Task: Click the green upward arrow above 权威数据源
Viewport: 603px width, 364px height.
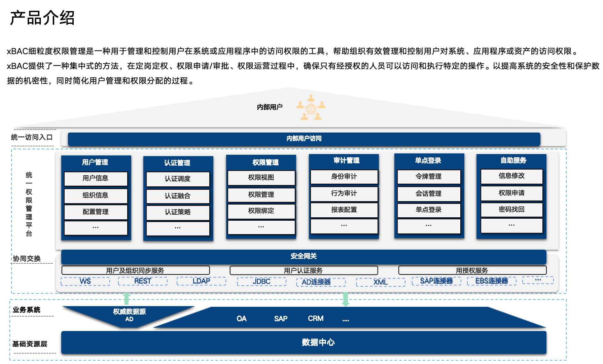Action: pos(127,298)
